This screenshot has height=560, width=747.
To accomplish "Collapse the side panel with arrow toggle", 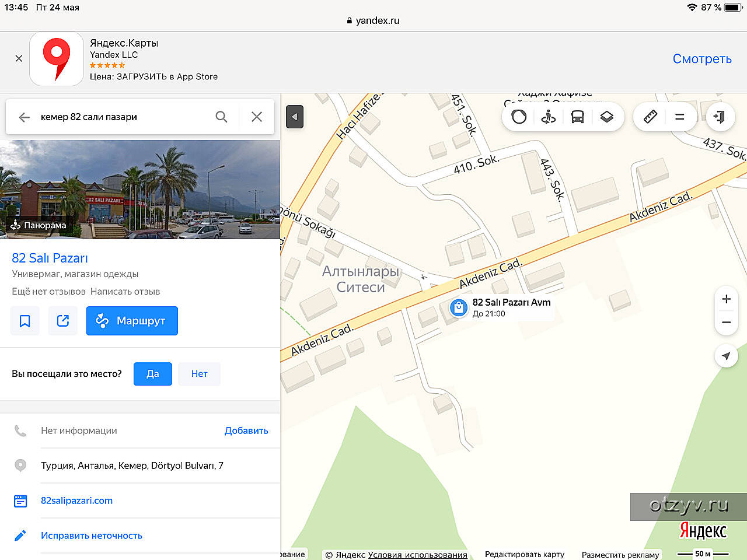I will coord(295,117).
